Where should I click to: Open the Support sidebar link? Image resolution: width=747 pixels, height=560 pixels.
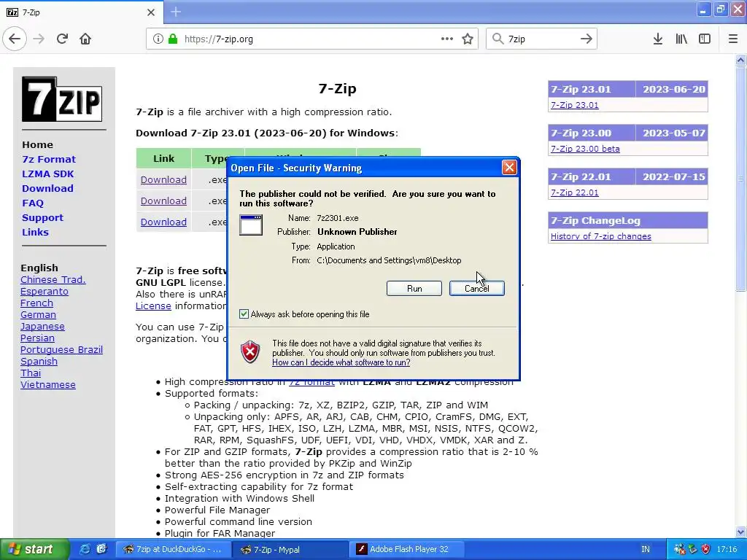coord(42,217)
